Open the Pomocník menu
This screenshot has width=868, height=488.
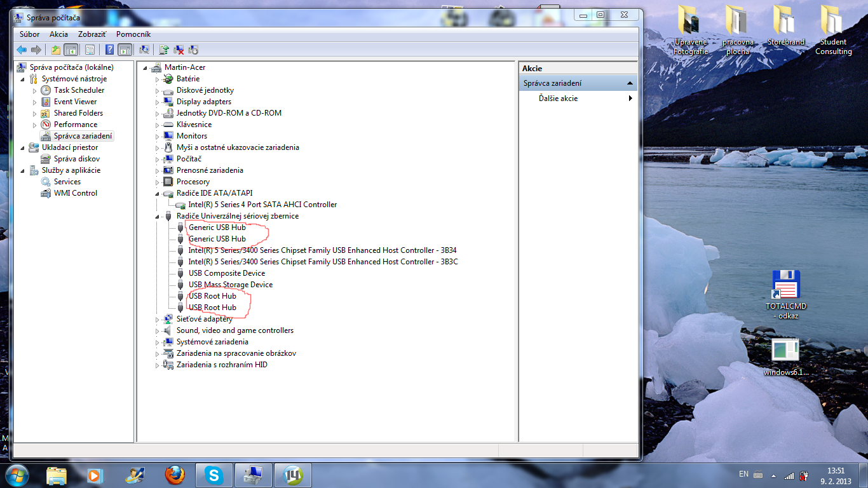tap(133, 34)
